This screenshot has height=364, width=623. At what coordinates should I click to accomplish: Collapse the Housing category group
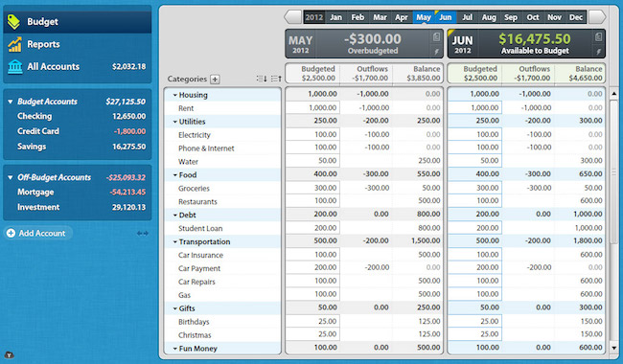[x=174, y=95]
